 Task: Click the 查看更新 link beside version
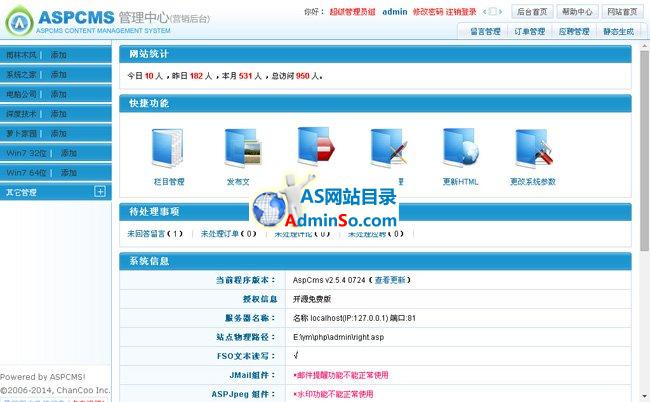point(390,280)
